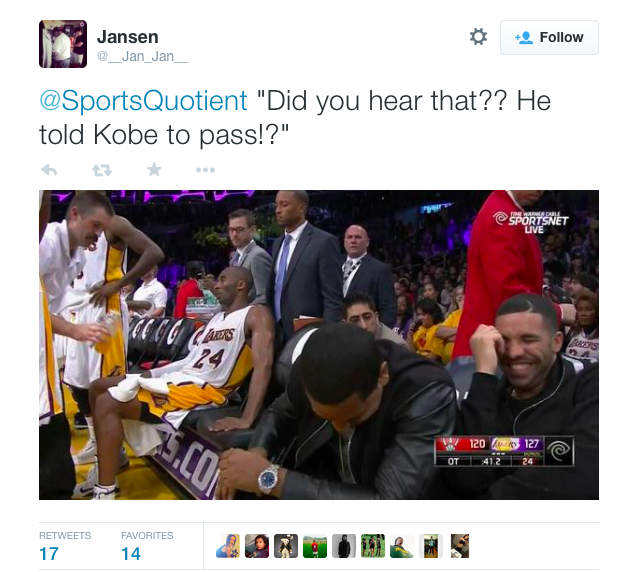
Task: Open the @SportsQuotient mention link
Action: tap(144, 100)
